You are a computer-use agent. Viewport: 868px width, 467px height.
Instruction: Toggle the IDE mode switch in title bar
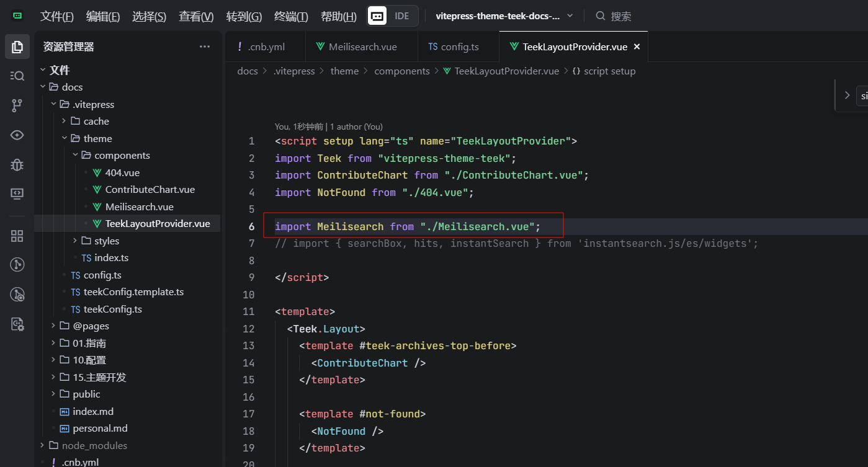point(393,16)
